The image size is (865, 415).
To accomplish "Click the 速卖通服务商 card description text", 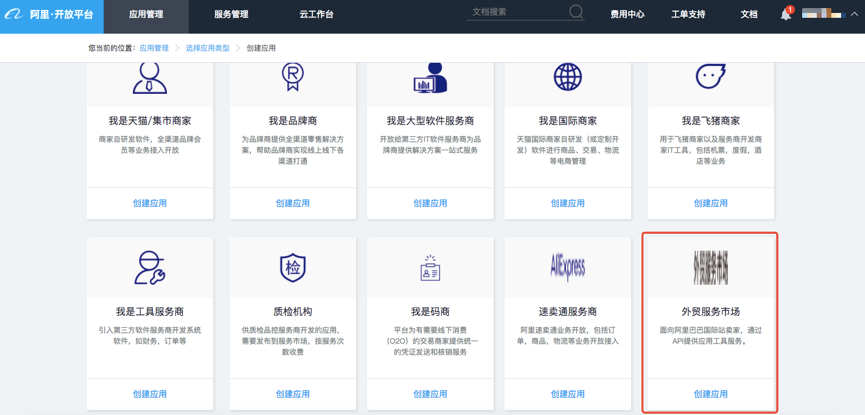I will pos(568,336).
